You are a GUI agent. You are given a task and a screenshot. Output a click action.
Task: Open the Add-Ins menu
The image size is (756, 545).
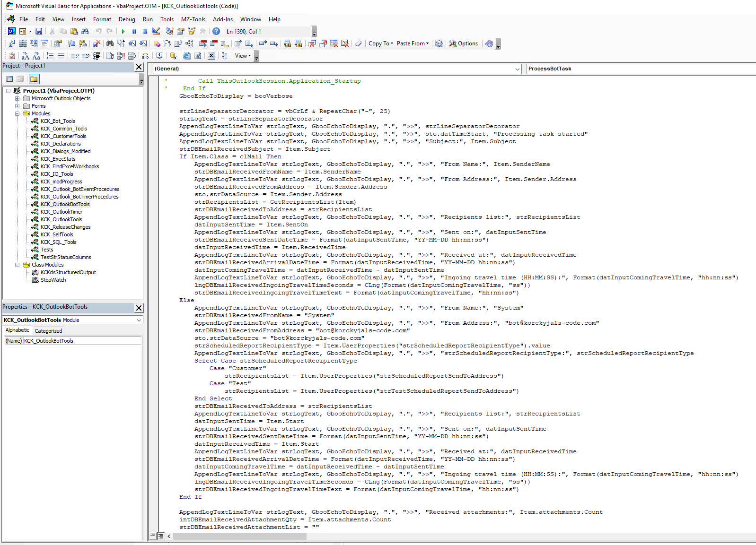point(223,19)
